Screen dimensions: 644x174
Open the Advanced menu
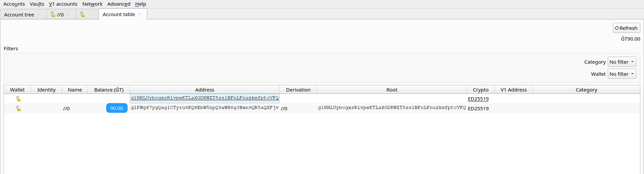tap(119, 4)
